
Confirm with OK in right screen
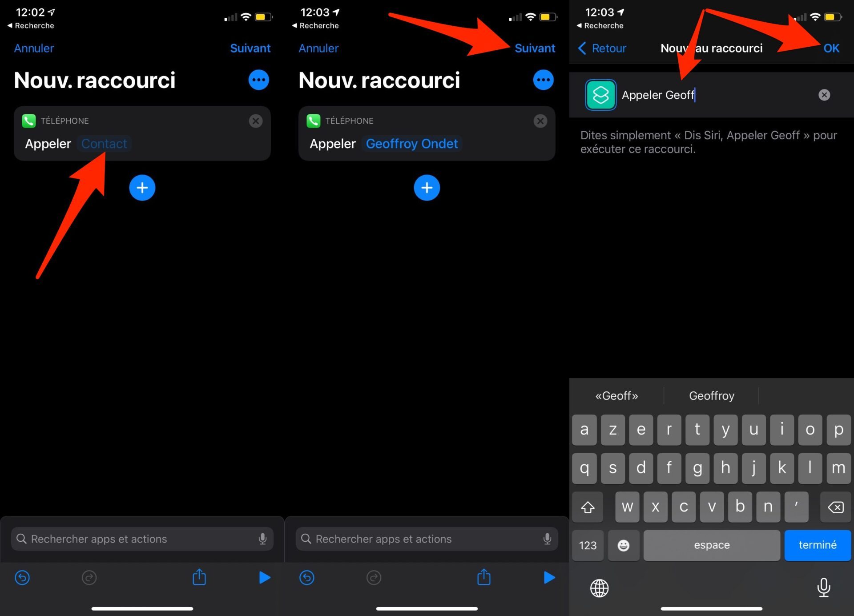tap(831, 48)
